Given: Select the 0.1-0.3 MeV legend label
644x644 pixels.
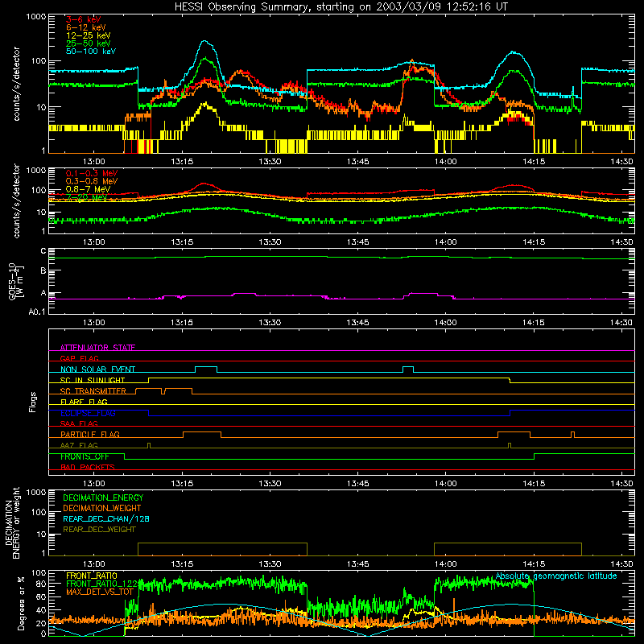Looking at the screenshot, I should 92,173.
